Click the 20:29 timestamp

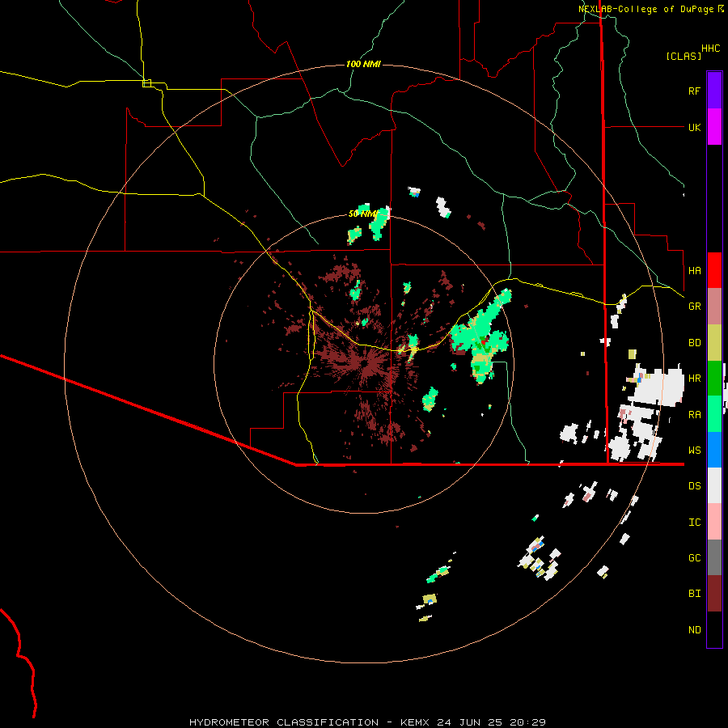click(530, 722)
